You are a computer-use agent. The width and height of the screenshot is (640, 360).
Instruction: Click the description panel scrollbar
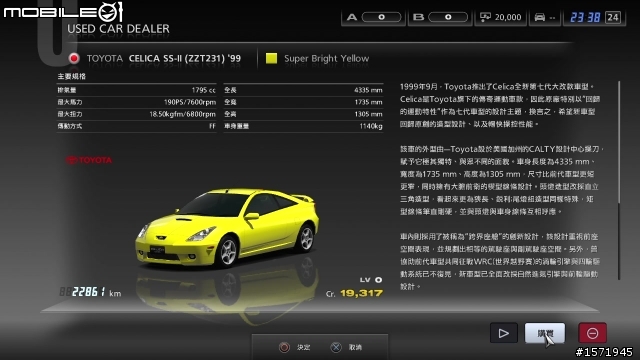(x=619, y=180)
